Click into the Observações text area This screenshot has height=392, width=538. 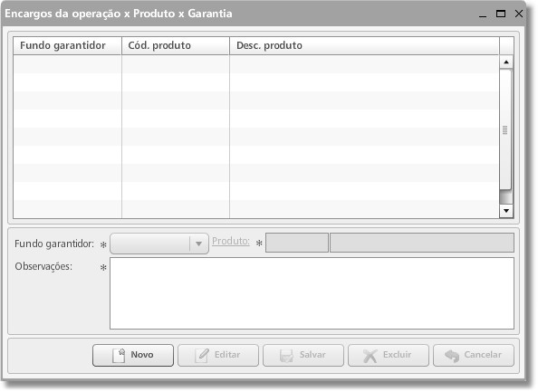312,293
